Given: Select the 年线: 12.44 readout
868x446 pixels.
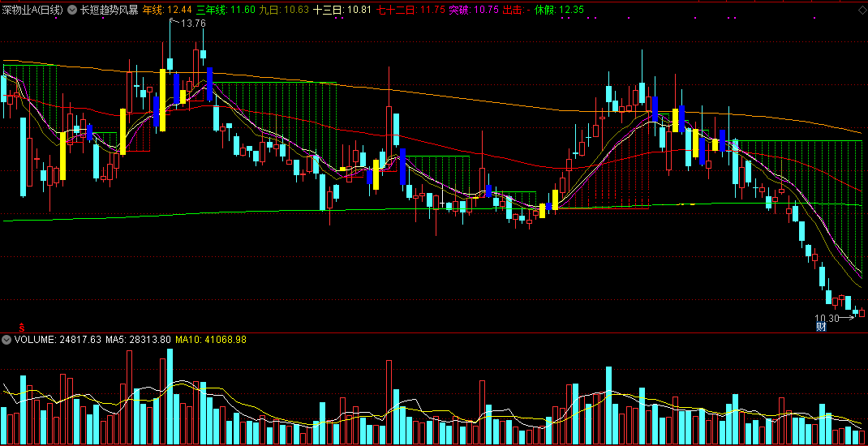Looking at the screenshot, I should (167, 10).
